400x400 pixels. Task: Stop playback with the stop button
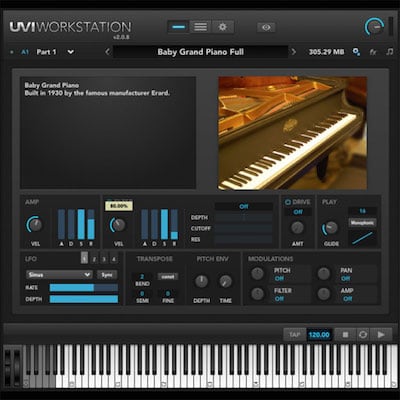pos(345,334)
